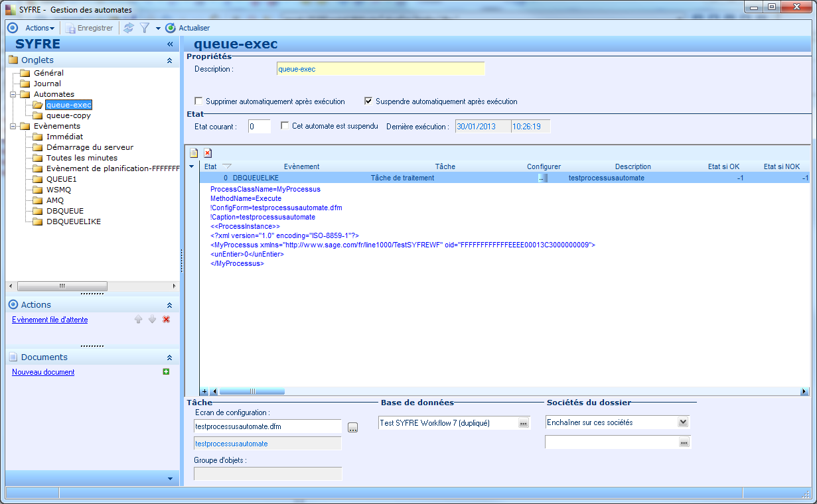
Task: Click the bottom panel dropdown arrow
Action: pyautogui.click(x=170, y=478)
